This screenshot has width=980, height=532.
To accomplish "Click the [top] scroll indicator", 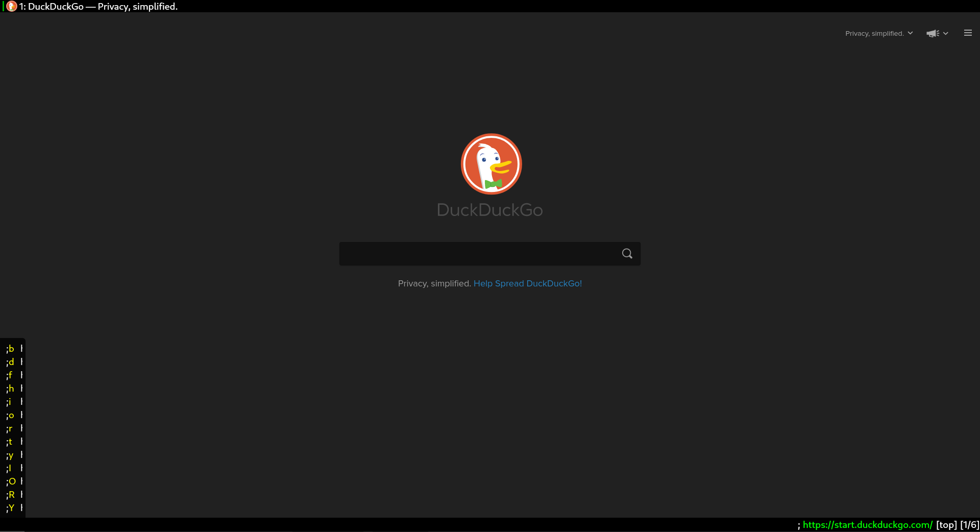I will coord(946,525).
